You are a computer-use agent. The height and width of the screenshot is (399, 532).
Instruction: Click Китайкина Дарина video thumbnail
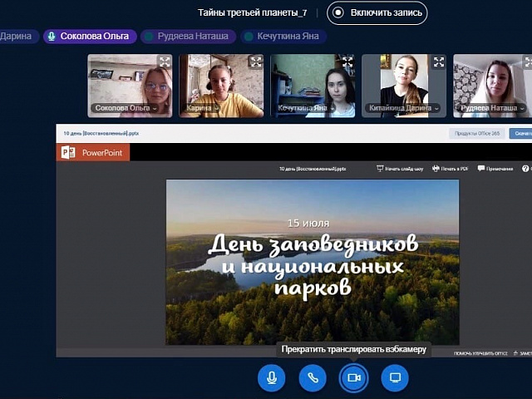coord(404,86)
